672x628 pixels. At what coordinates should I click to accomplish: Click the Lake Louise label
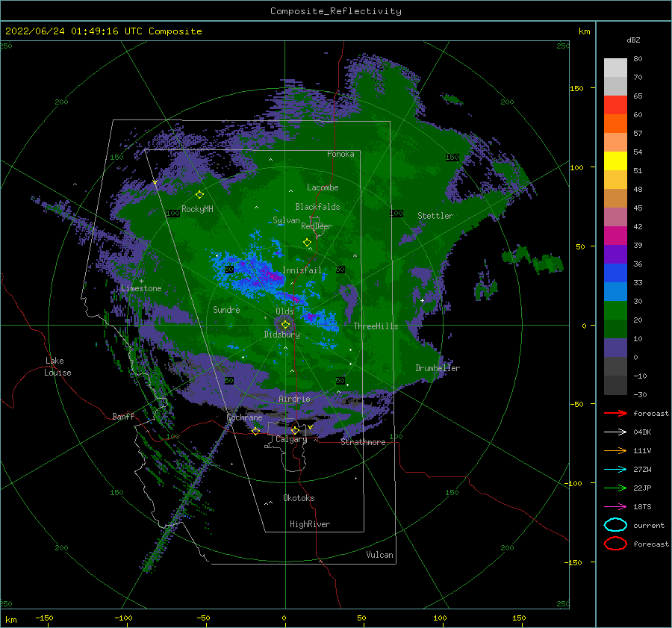pyautogui.click(x=57, y=367)
